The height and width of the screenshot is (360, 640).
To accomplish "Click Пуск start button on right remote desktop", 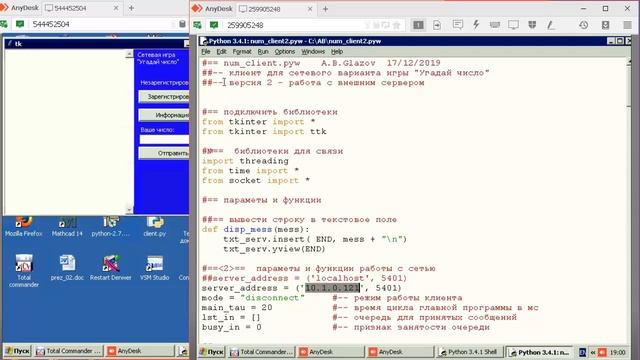I will click(211, 351).
